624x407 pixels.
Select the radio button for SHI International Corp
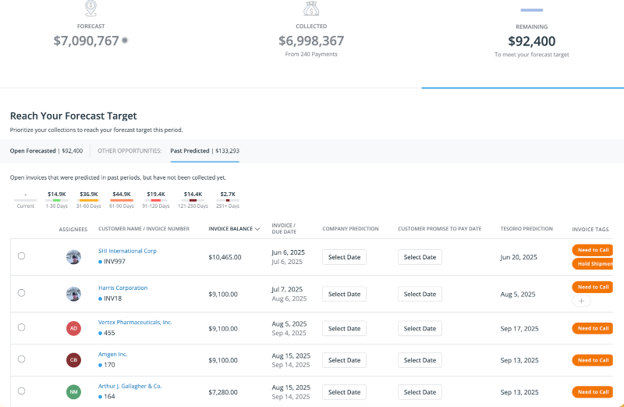point(21,256)
